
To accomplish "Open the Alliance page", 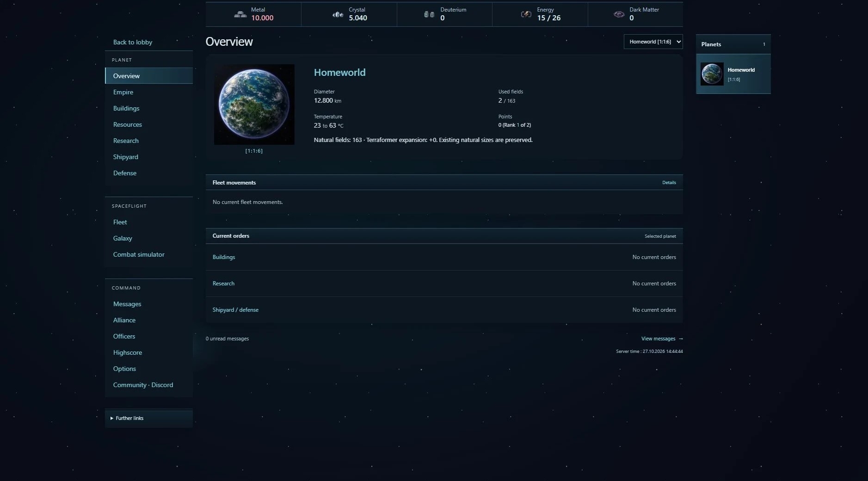I will tap(149, 320).
